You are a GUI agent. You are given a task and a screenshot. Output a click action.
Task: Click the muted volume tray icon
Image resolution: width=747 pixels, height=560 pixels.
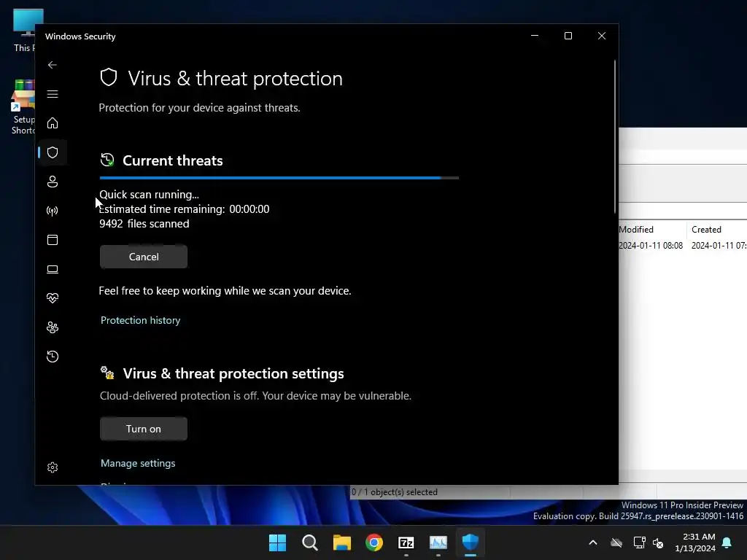click(x=659, y=542)
